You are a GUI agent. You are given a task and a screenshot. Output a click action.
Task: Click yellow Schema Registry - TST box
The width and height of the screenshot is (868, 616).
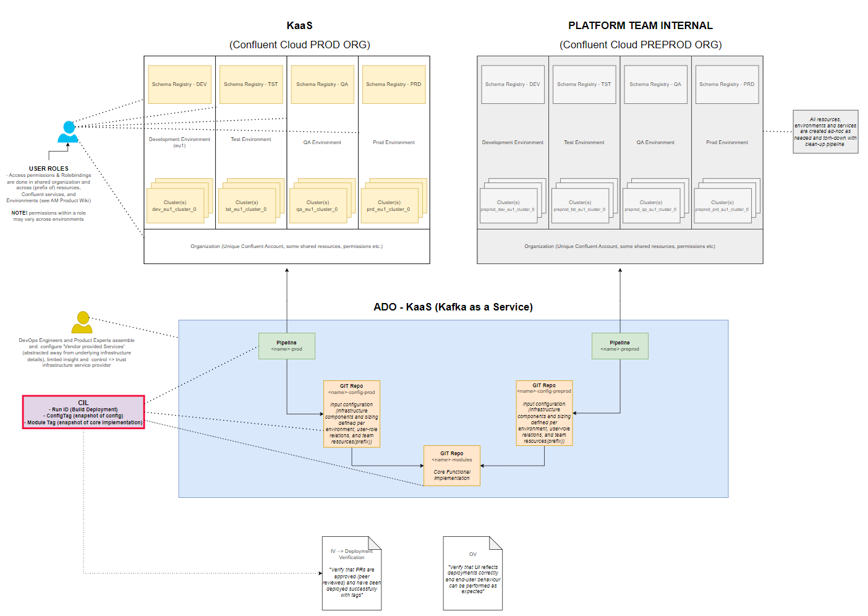(x=251, y=85)
